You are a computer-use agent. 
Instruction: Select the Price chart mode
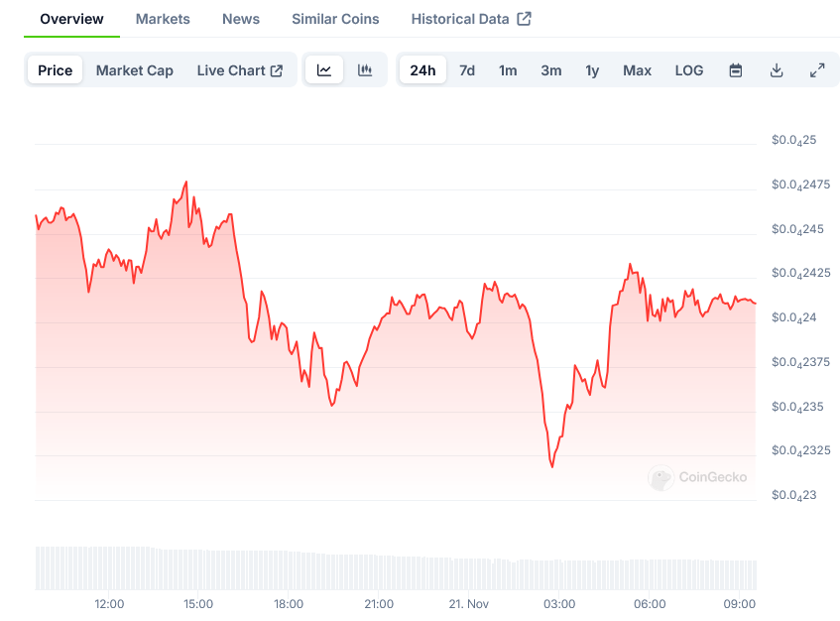tap(56, 70)
